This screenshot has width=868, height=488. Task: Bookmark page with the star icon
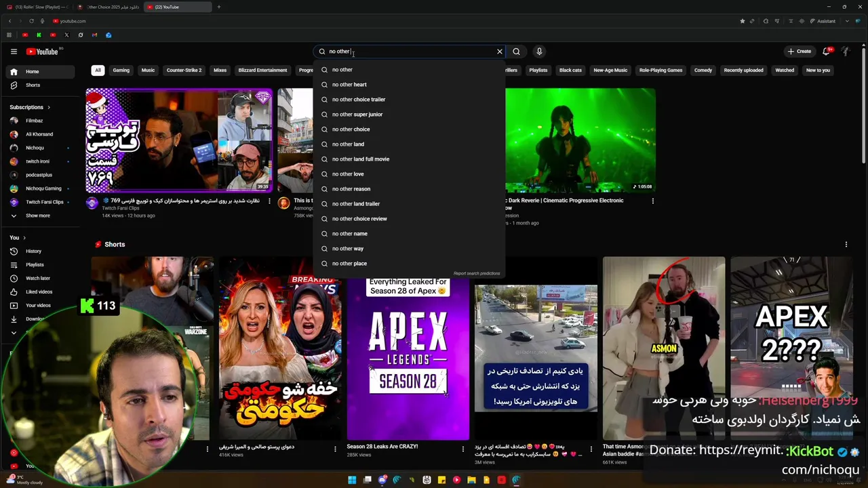[x=743, y=21]
